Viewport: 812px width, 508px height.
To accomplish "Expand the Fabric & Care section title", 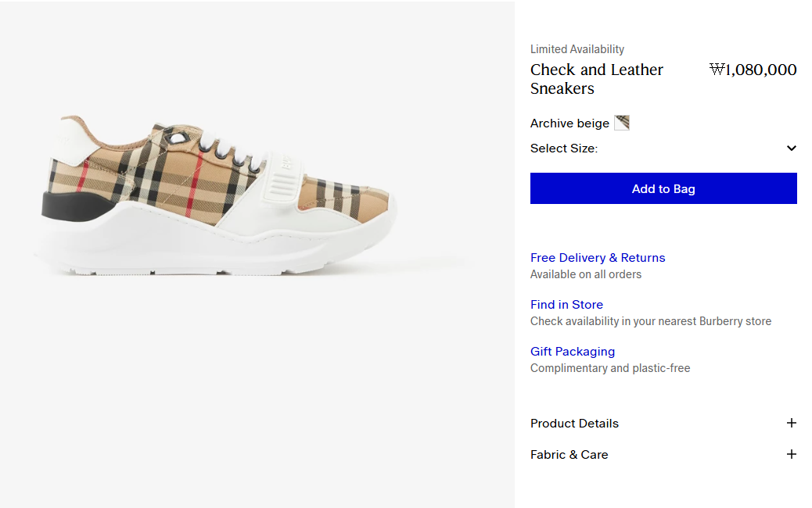I will coord(569,455).
